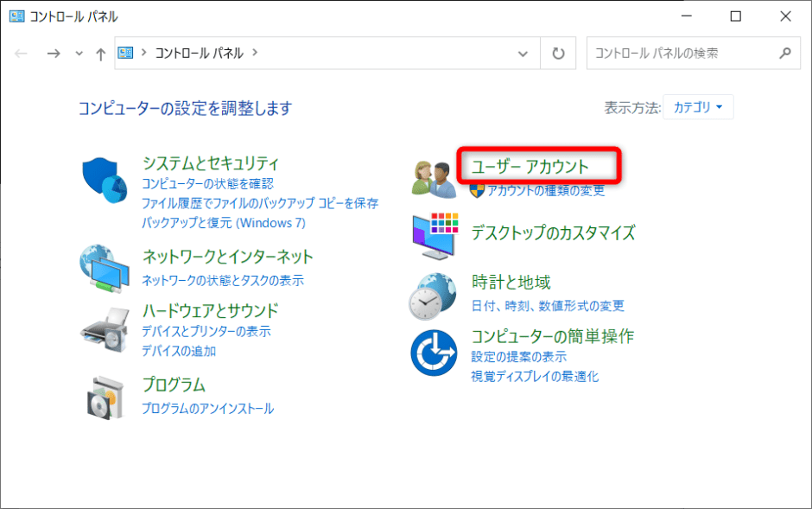Click the デスクトップのカスタマイズ monitor icon
812x509 pixels.
[433, 235]
